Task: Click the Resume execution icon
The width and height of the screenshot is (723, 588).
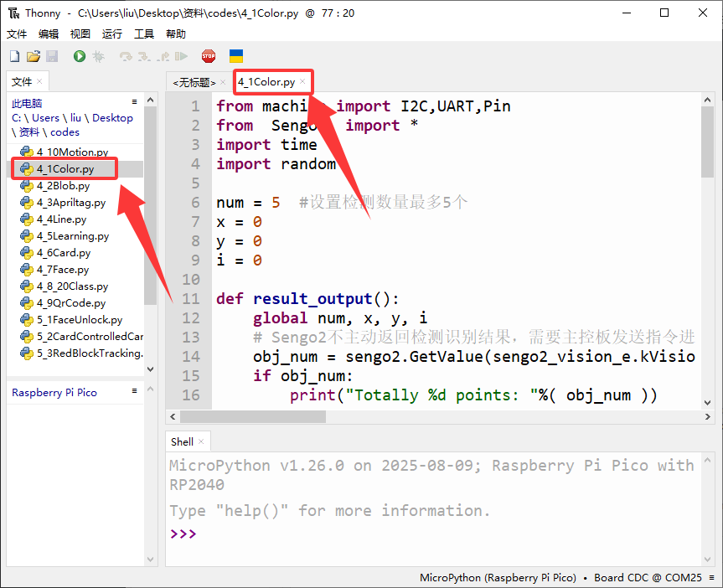Action: pyautogui.click(x=181, y=56)
